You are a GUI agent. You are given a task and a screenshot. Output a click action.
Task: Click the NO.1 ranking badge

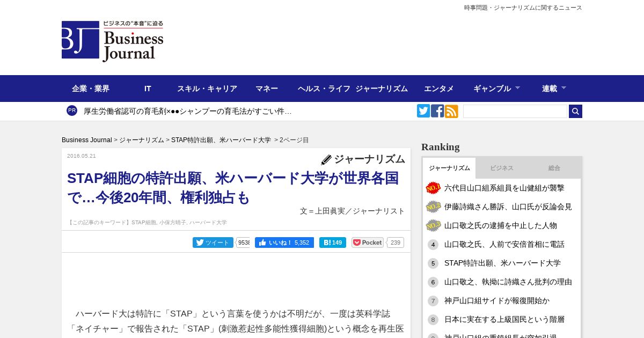433,188
